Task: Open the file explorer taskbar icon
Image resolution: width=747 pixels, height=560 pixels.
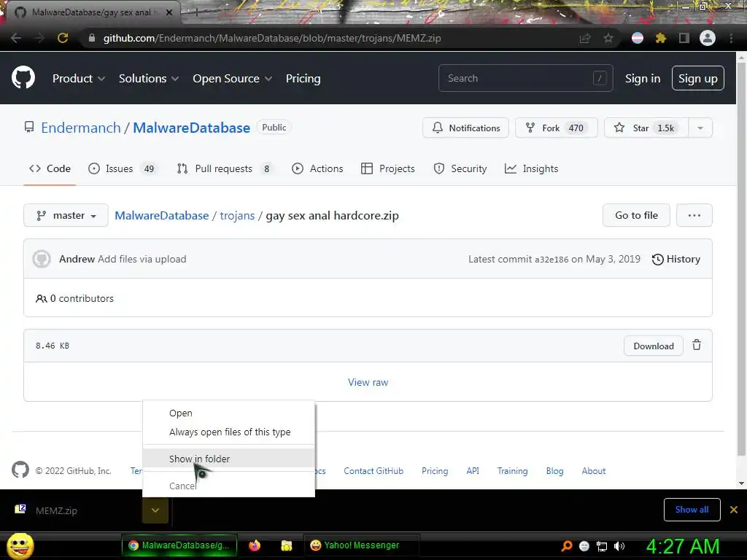Action: click(286, 545)
